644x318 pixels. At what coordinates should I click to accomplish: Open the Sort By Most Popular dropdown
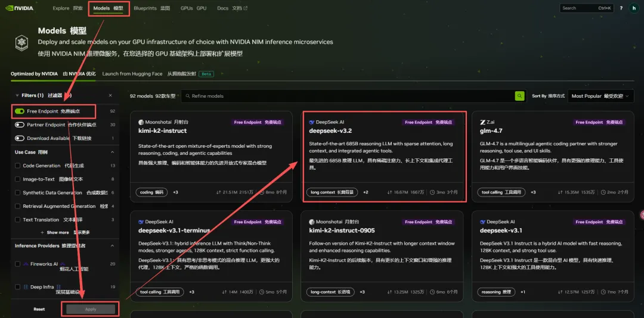600,96
